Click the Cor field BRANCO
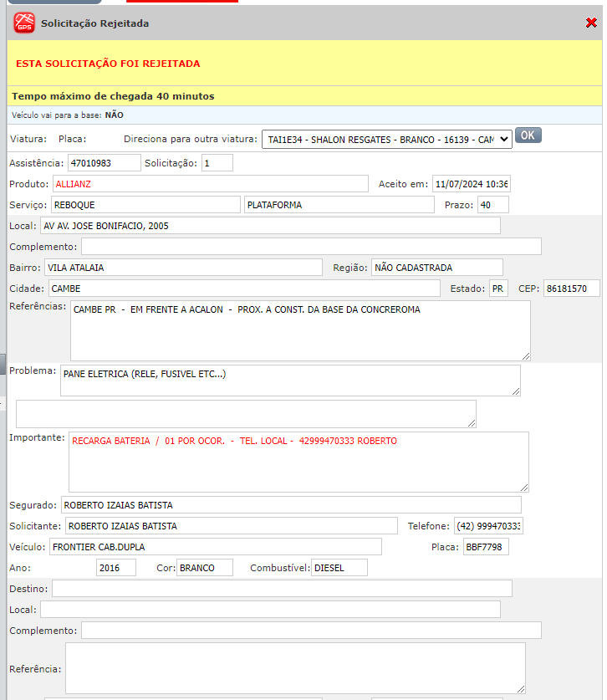The height and width of the screenshot is (700, 607). (x=205, y=568)
